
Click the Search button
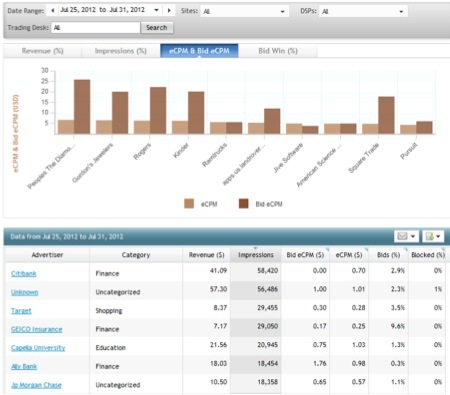[x=157, y=28]
